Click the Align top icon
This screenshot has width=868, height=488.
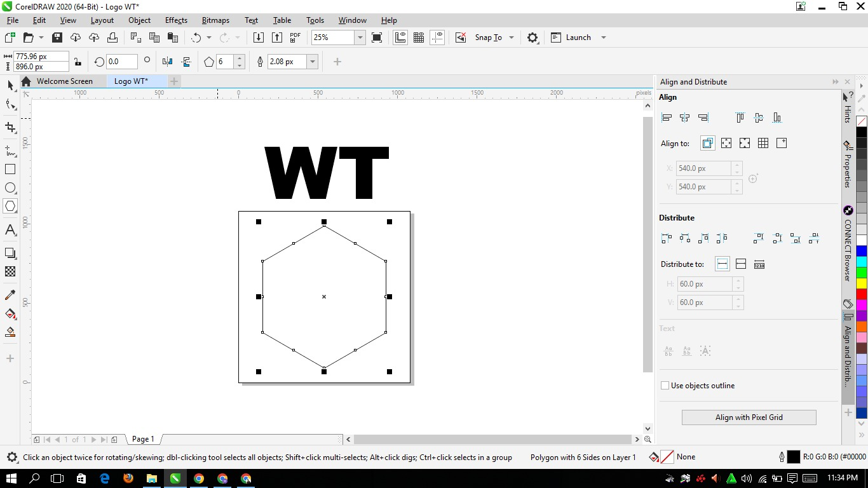coord(740,118)
